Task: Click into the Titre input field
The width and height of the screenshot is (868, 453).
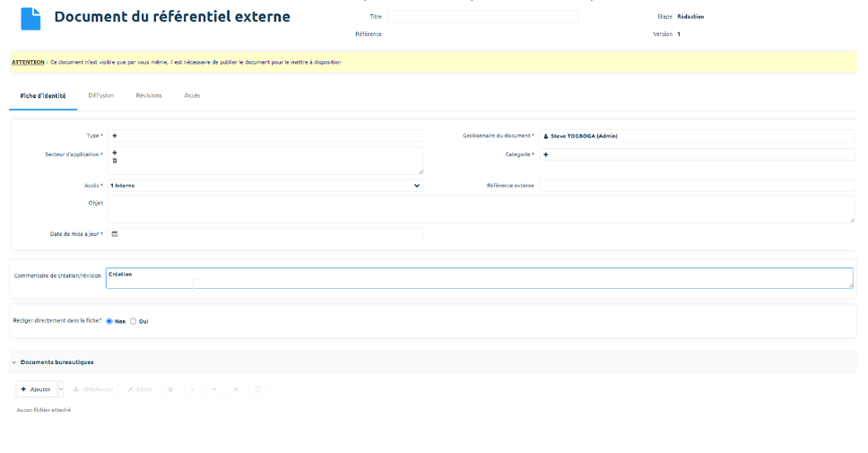Action: tap(482, 17)
